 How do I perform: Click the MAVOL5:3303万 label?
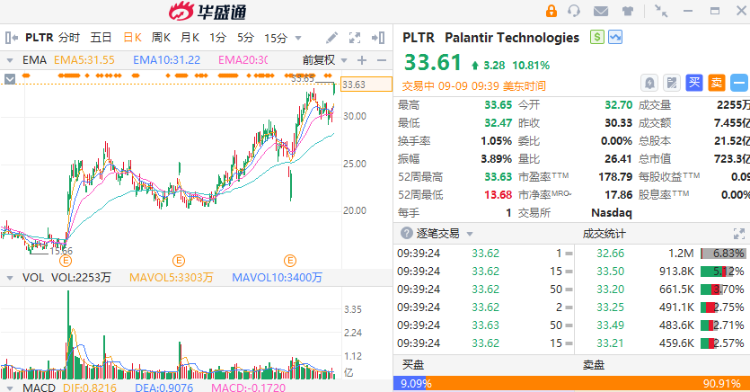171,278
